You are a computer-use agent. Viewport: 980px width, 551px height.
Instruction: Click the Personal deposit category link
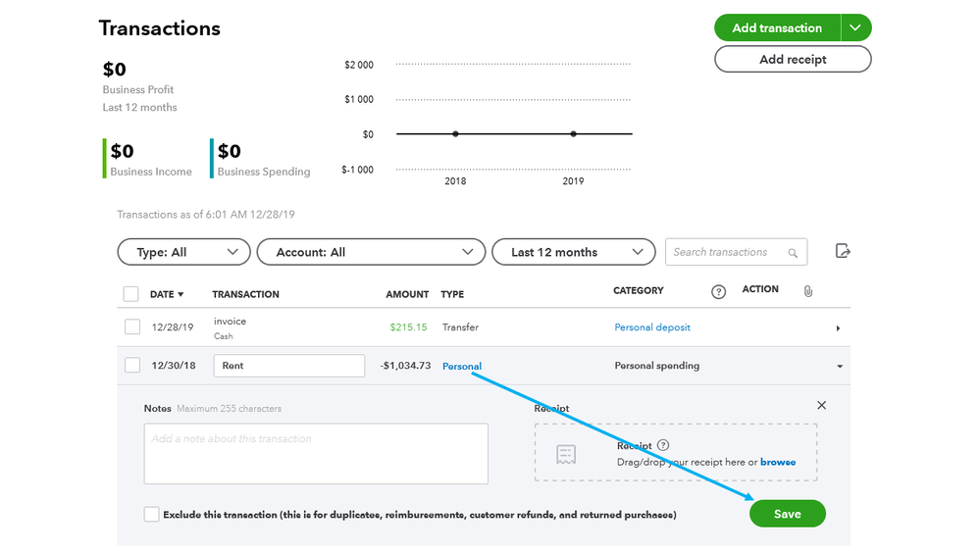pyautogui.click(x=652, y=327)
